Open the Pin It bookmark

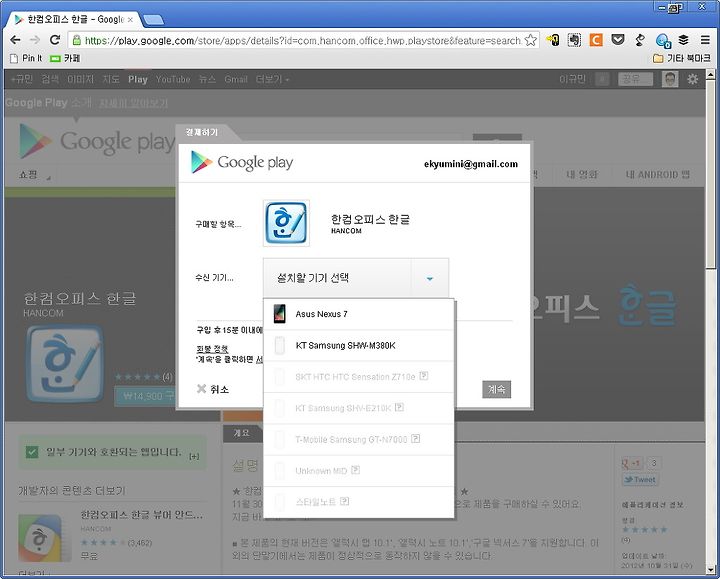tap(26, 58)
